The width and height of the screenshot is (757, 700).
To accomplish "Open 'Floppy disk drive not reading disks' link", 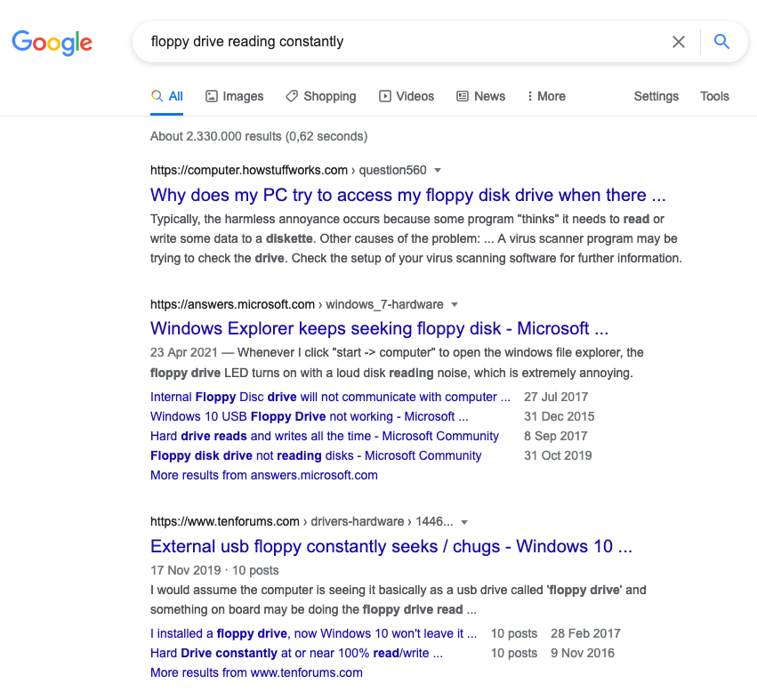I will [316, 455].
